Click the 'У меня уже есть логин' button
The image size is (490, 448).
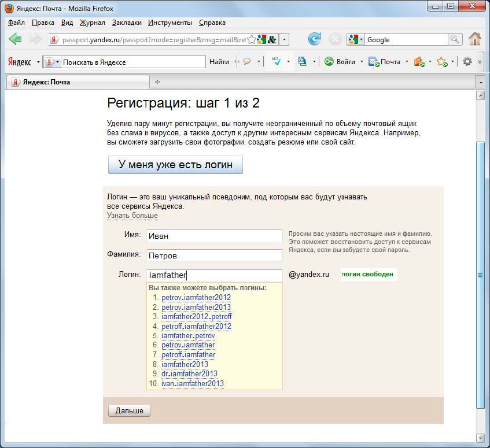(x=175, y=164)
